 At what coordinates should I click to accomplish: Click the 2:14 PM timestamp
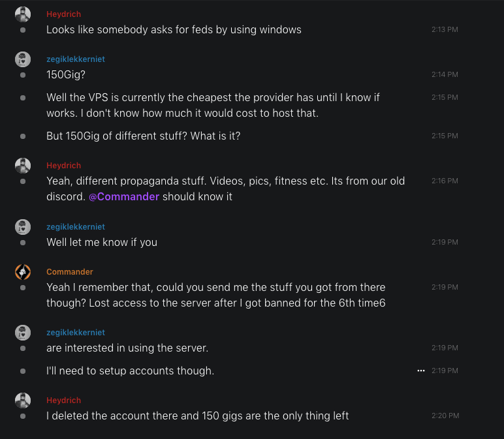[445, 74]
